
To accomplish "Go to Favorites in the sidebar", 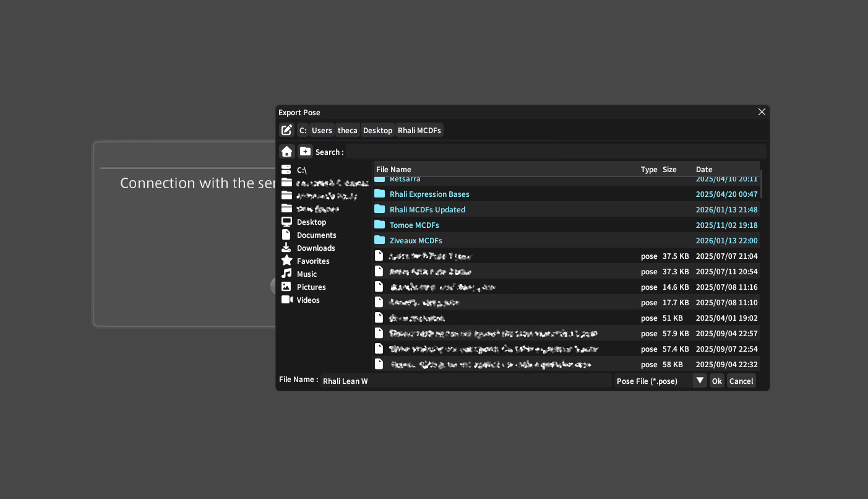I will (x=312, y=261).
